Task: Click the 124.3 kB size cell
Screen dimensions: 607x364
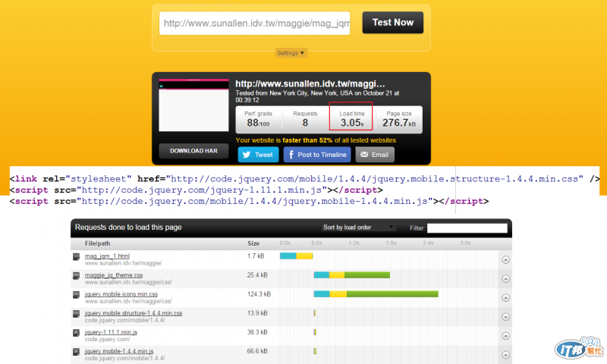Action: point(259,294)
